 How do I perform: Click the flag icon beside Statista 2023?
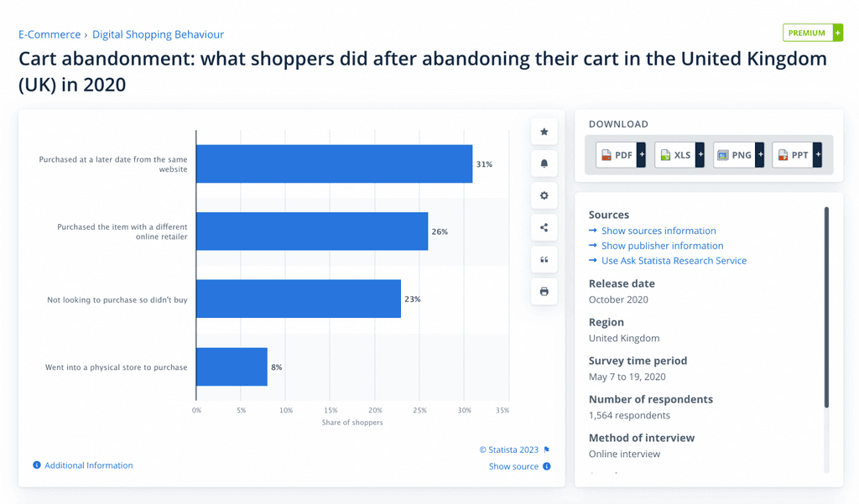[547, 449]
